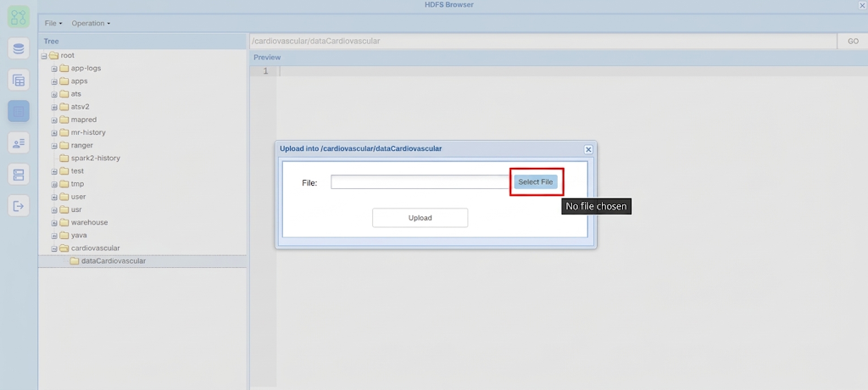Expand the mr-history folder node
This screenshot has height=390, width=868.
coord(54,133)
